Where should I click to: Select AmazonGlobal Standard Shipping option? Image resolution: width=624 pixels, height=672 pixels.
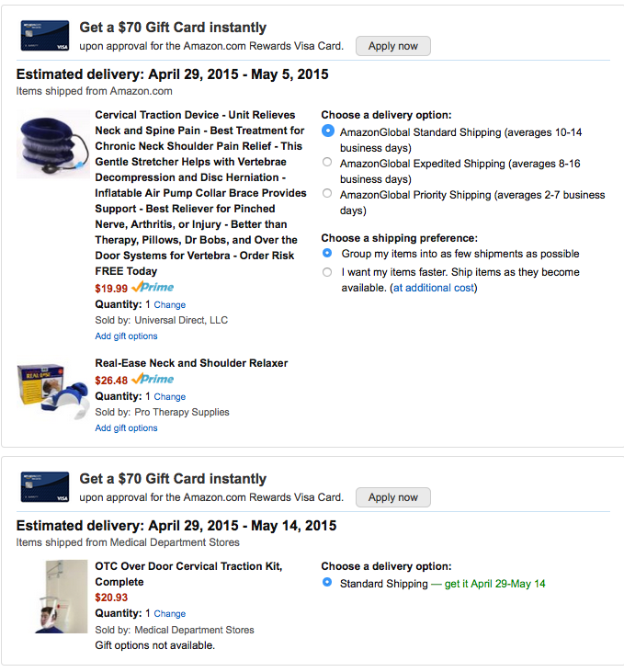tap(327, 132)
